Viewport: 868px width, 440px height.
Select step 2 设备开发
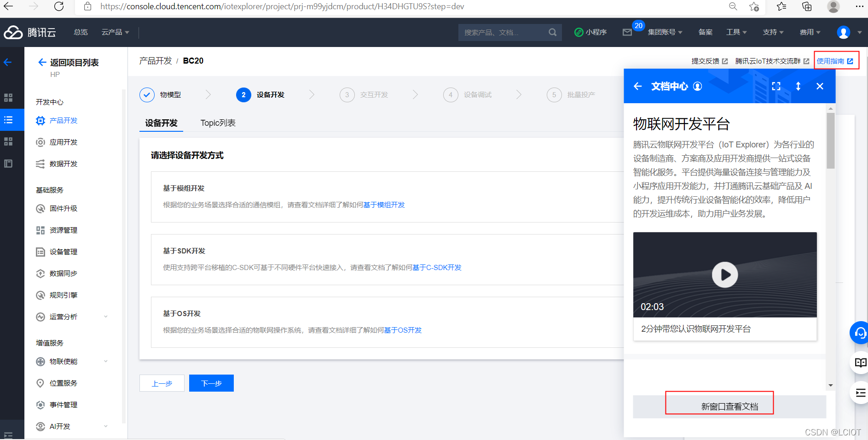260,94
